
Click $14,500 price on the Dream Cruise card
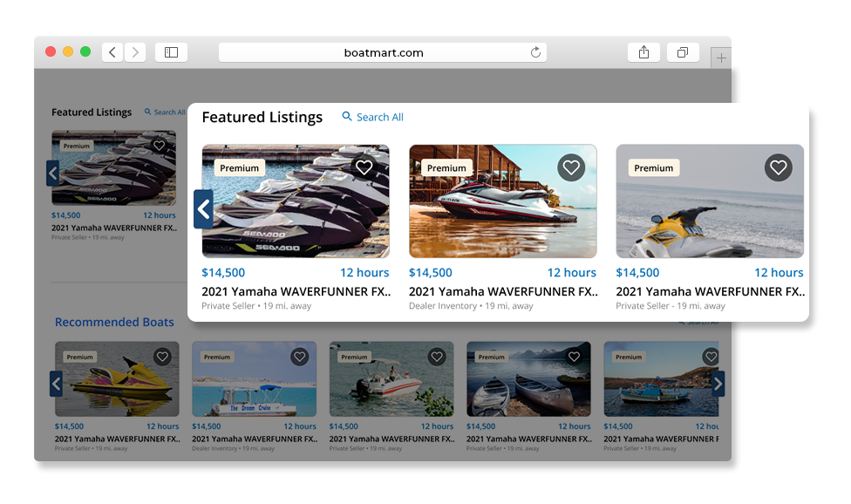click(207, 426)
